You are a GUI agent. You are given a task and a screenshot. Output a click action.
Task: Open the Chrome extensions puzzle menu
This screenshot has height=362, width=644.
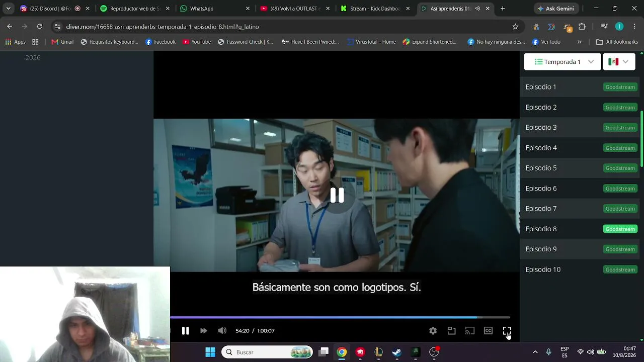coord(582,27)
